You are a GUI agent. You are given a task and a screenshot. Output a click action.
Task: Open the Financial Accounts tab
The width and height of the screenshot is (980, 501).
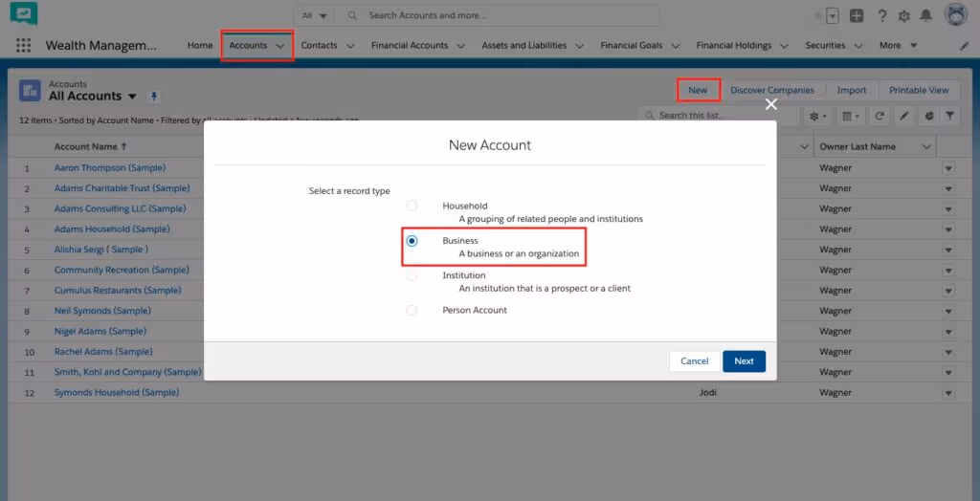click(410, 46)
